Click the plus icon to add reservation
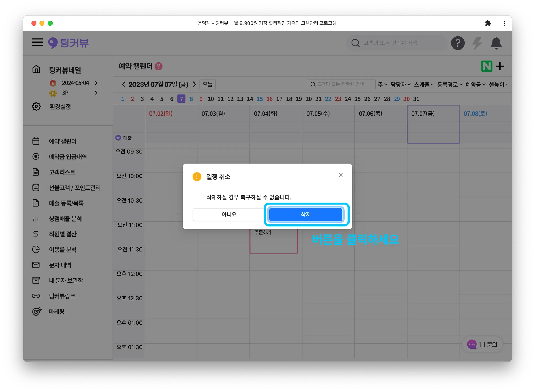Viewport: 535px width, 392px height. click(x=500, y=66)
